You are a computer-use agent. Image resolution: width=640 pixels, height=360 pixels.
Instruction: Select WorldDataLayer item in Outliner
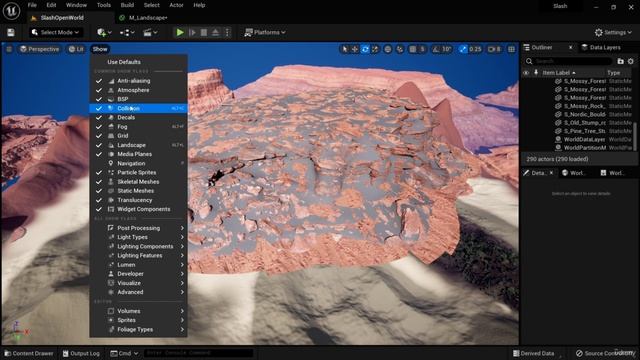584,139
